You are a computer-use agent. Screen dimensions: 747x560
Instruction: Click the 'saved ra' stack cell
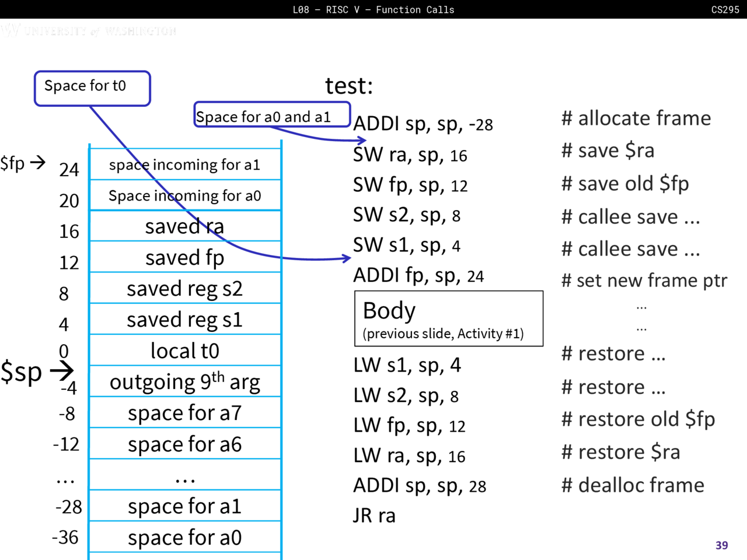184,226
